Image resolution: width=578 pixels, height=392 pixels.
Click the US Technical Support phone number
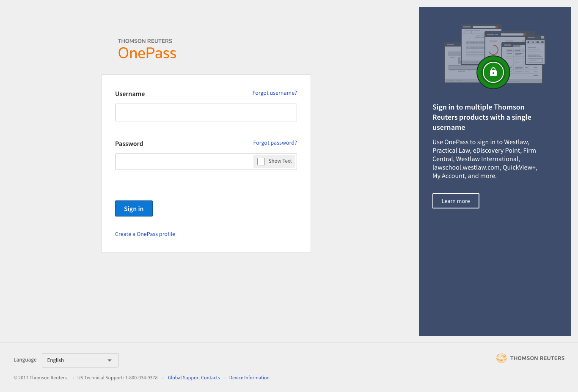(141, 378)
